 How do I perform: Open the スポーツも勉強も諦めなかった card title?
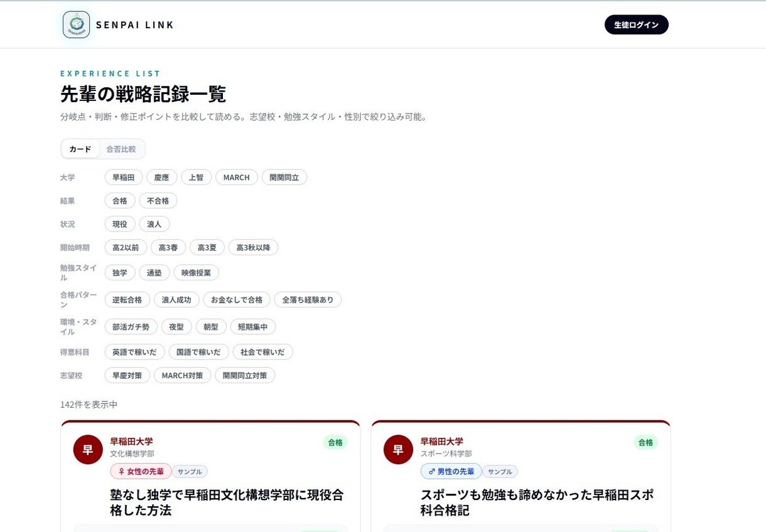pyautogui.click(x=537, y=503)
